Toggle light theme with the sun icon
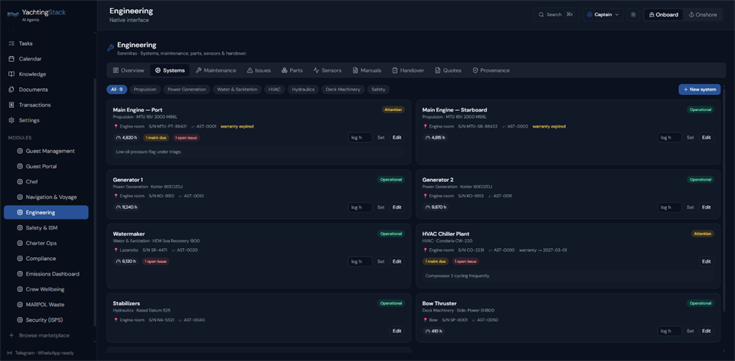This screenshot has height=361, width=735. click(x=633, y=15)
